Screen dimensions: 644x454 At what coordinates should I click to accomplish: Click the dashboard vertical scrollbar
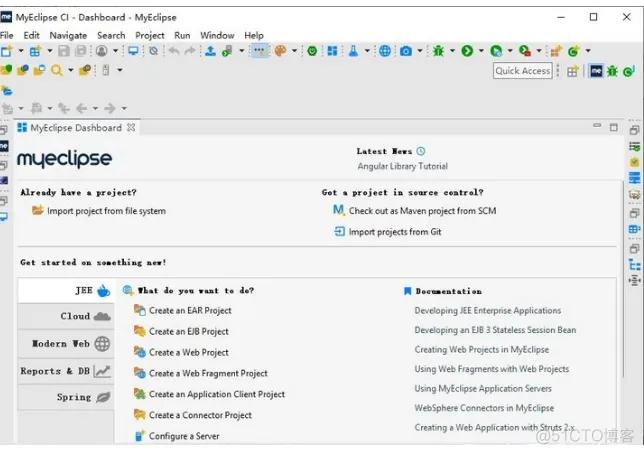(x=623, y=279)
